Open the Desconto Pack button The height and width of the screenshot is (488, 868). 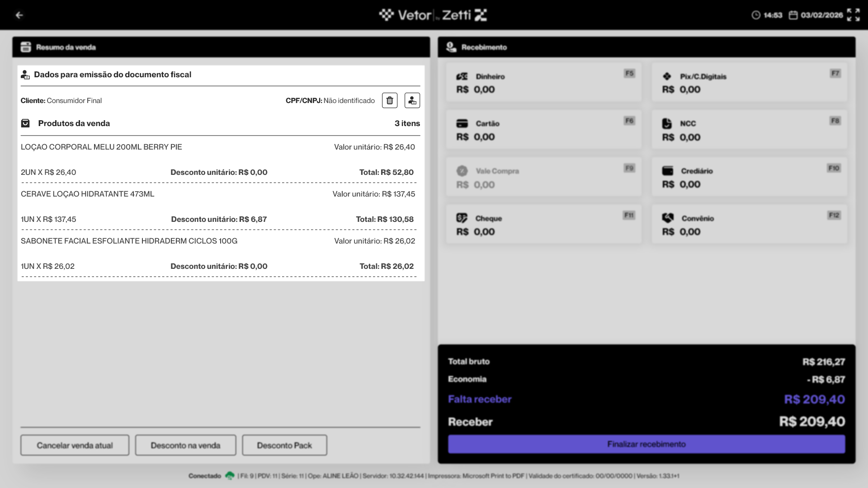(284, 446)
